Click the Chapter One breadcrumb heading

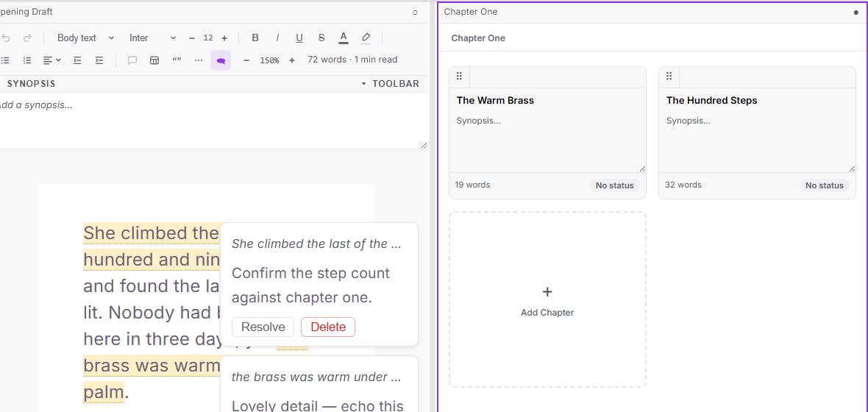tap(477, 38)
